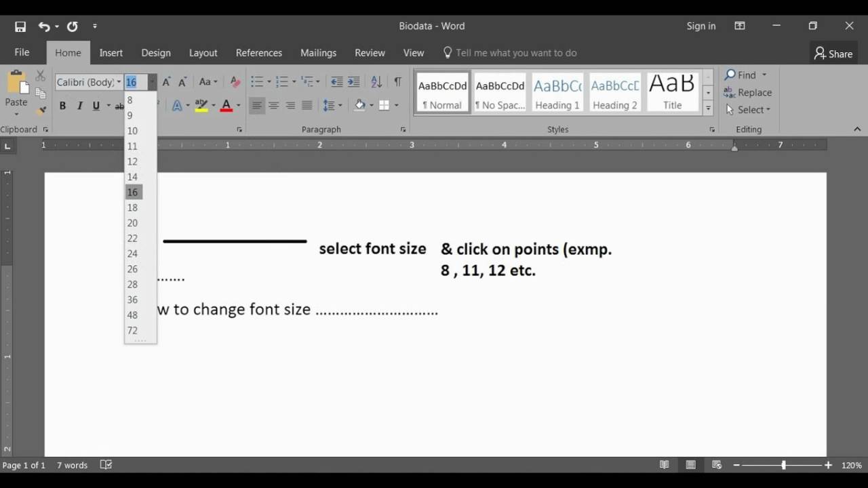Switch to the Layout tab

tap(203, 52)
